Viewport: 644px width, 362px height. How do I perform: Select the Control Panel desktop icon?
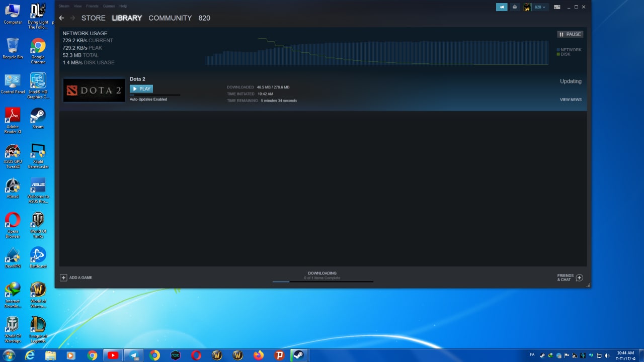pyautogui.click(x=13, y=84)
